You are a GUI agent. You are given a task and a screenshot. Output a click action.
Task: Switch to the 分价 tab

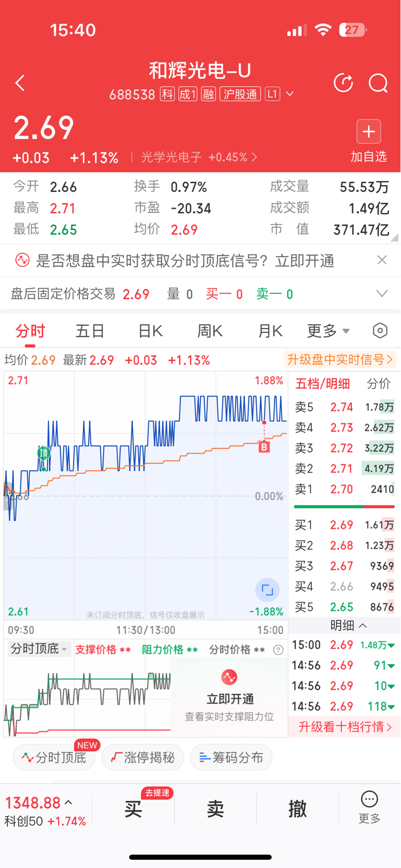coord(379,384)
